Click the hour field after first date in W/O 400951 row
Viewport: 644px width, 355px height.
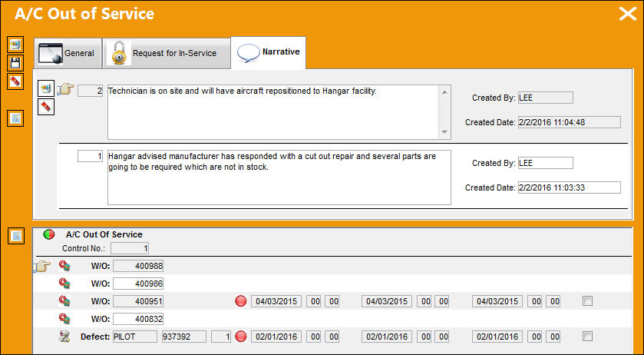point(314,301)
